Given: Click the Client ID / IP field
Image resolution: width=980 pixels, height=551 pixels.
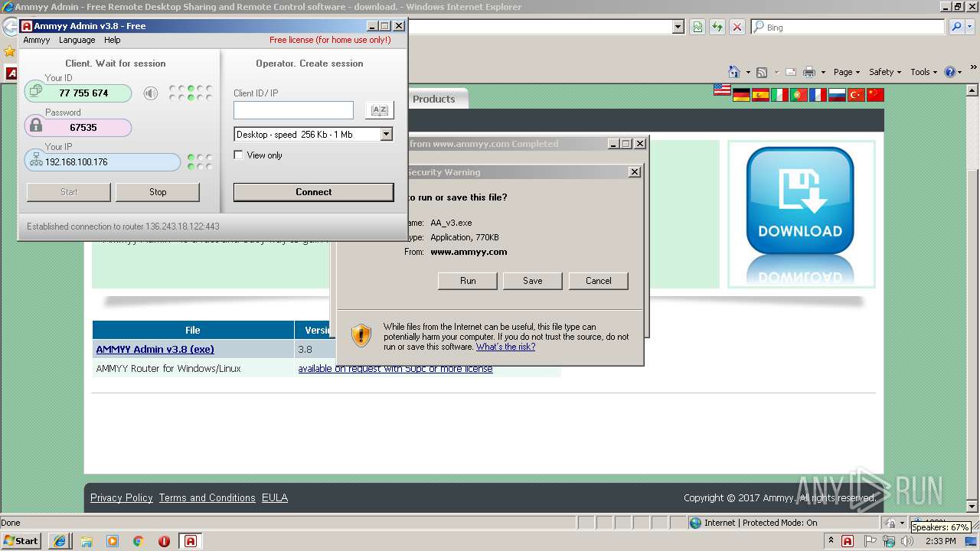Looking at the screenshot, I should (x=293, y=110).
